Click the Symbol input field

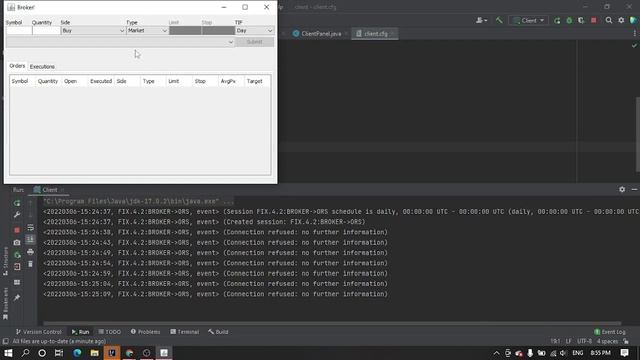(x=19, y=31)
